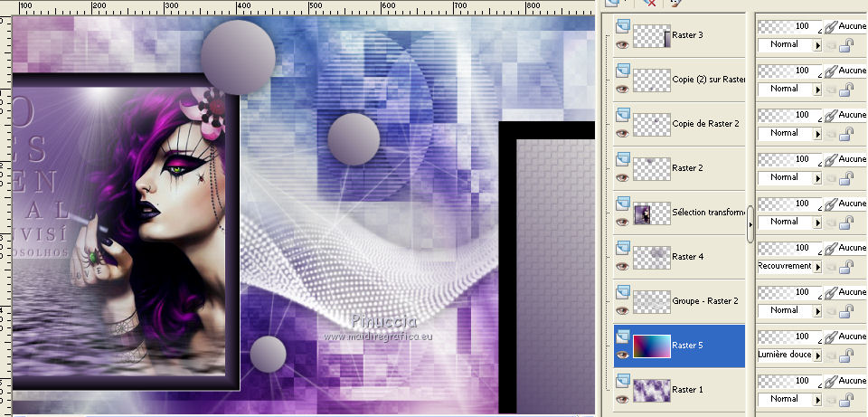Click the Raster 3 layer thumbnail
The height and width of the screenshot is (417, 868).
(652, 36)
